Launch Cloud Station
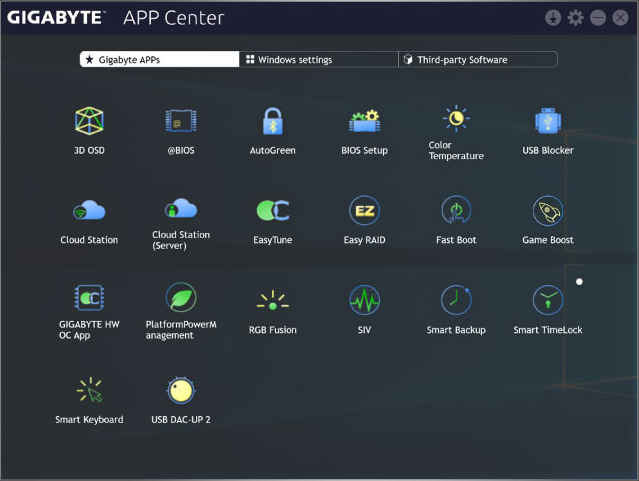 click(89, 210)
